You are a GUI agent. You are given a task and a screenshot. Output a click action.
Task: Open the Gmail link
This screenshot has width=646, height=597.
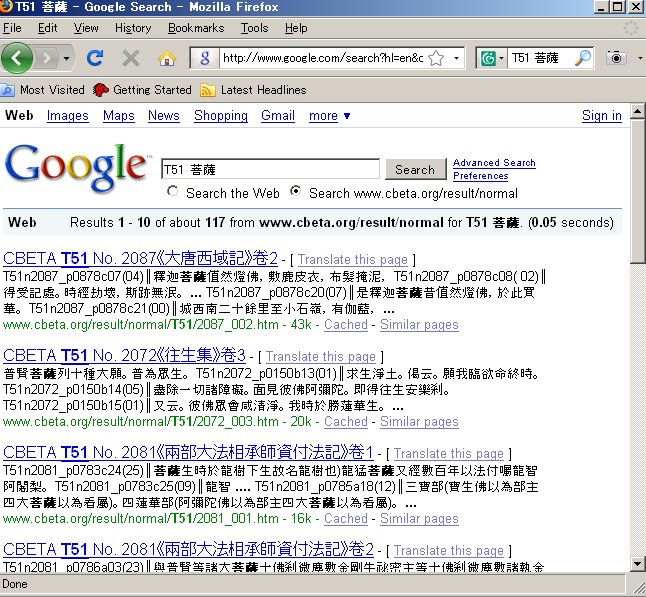pos(278,116)
